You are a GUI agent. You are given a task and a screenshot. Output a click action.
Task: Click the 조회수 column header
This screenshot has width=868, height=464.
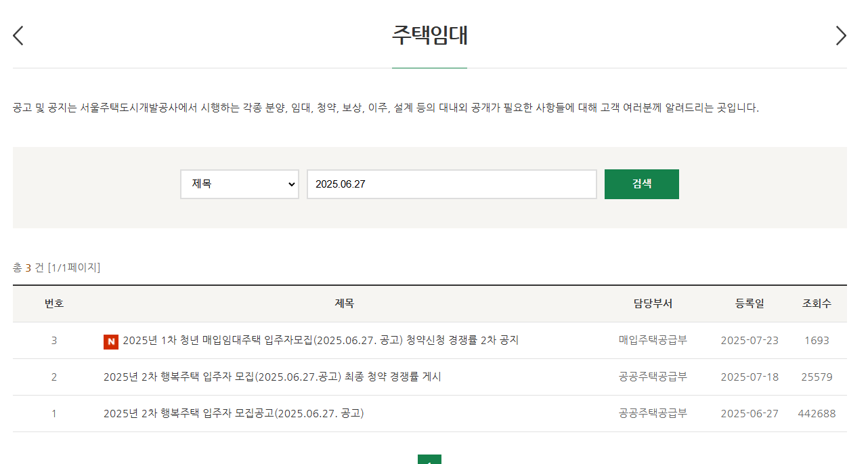point(817,303)
